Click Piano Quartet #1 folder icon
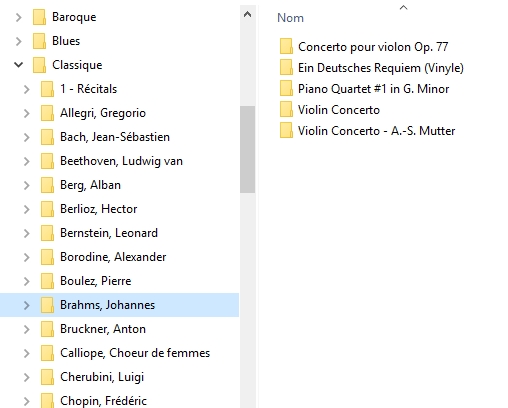 (286, 88)
